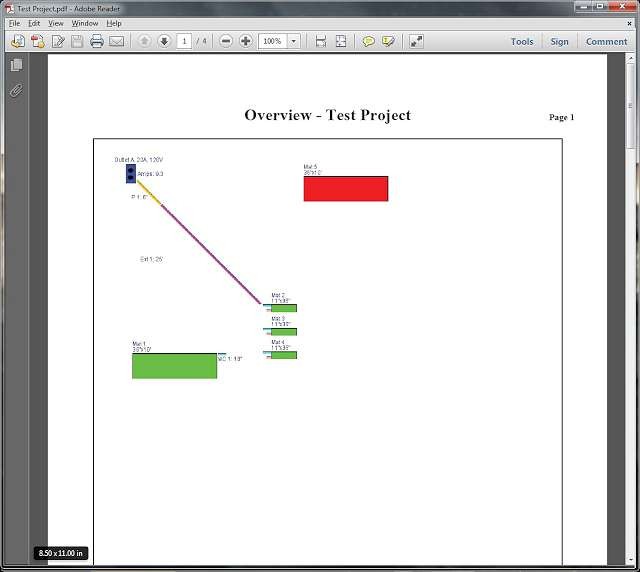Screen dimensions: 640x572
Task: Open the View menu
Action: click(56, 22)
